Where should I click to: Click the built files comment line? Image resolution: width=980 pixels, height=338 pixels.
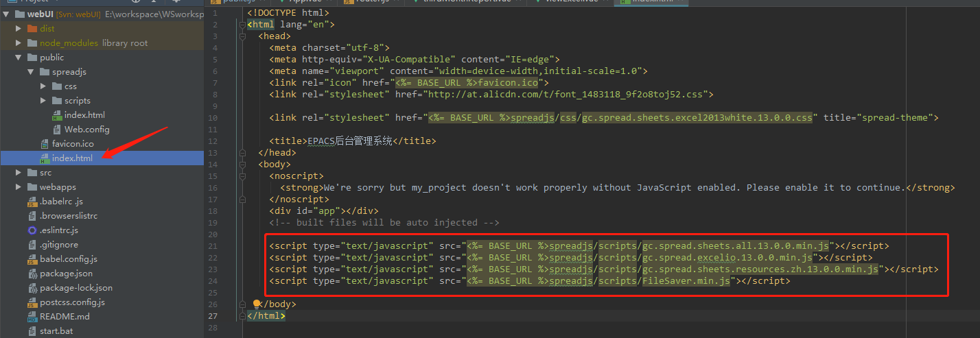[x=384, y=223]
